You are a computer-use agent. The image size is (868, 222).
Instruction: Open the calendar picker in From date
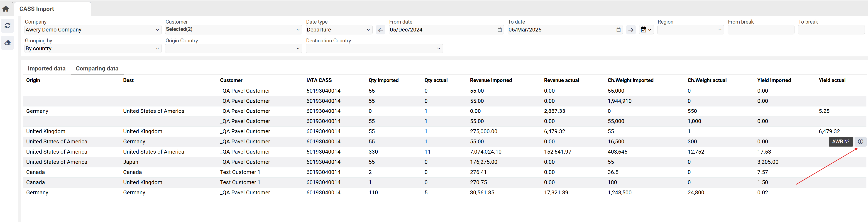[499, 30]
